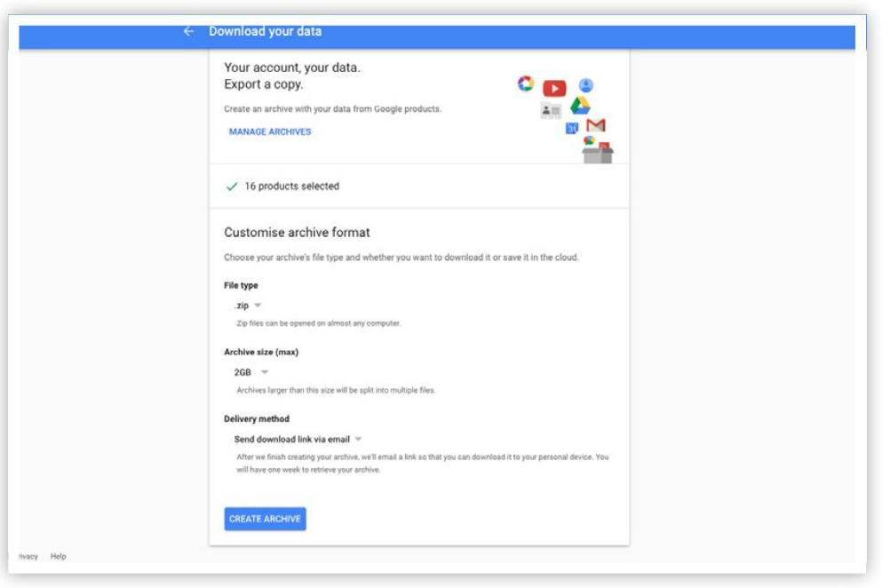The width and height of the screenshot is (890, 588).
Task: Click the green products selected checkmark
Action: point(232,187)
